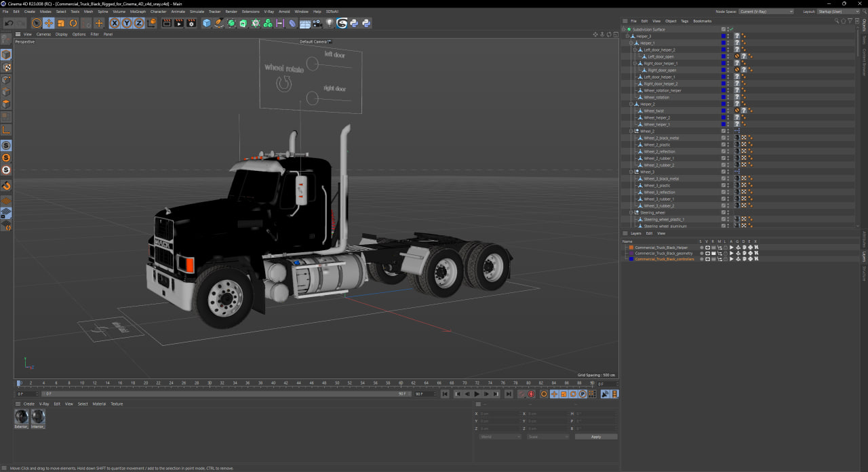Select the Interior material thumbnail
Viewport: 868px width, 472px height.
38,418
